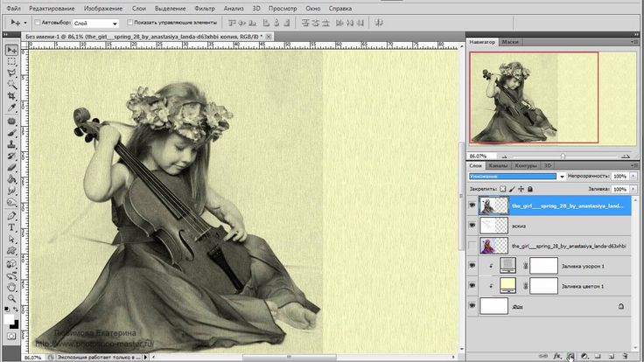Hide the selected top копия layer
This screenshot has height=362, width=644.
pos(472,205)
